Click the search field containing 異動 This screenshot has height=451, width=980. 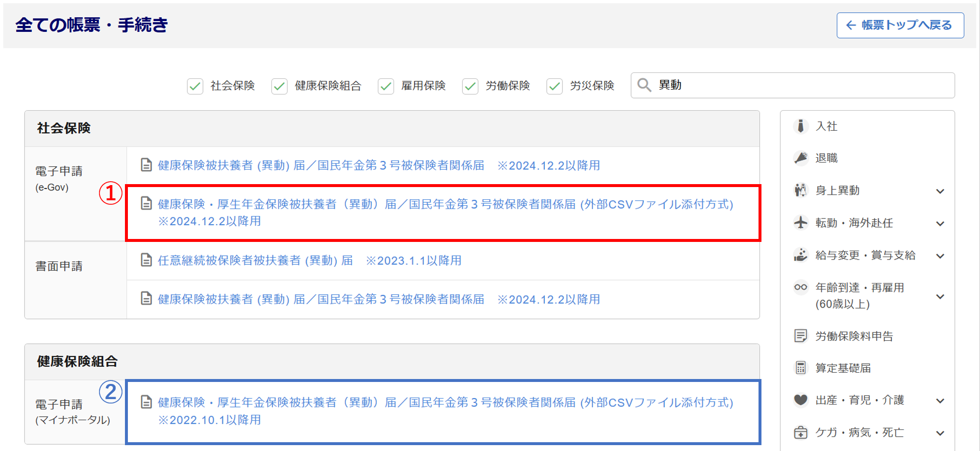792,85
